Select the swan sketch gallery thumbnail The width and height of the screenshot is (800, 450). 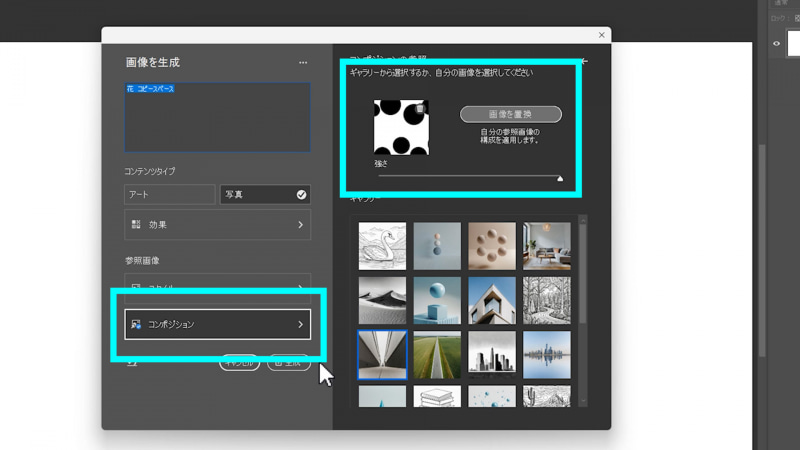(382, 246)
